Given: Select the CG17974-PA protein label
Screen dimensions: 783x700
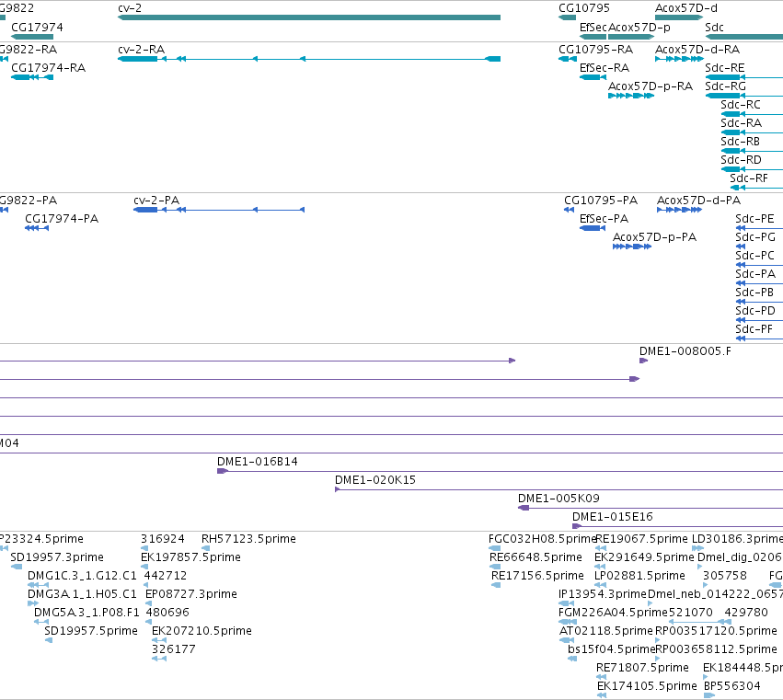Looking at the screenshot, I should pyautogui.click(x=62, y=219).
